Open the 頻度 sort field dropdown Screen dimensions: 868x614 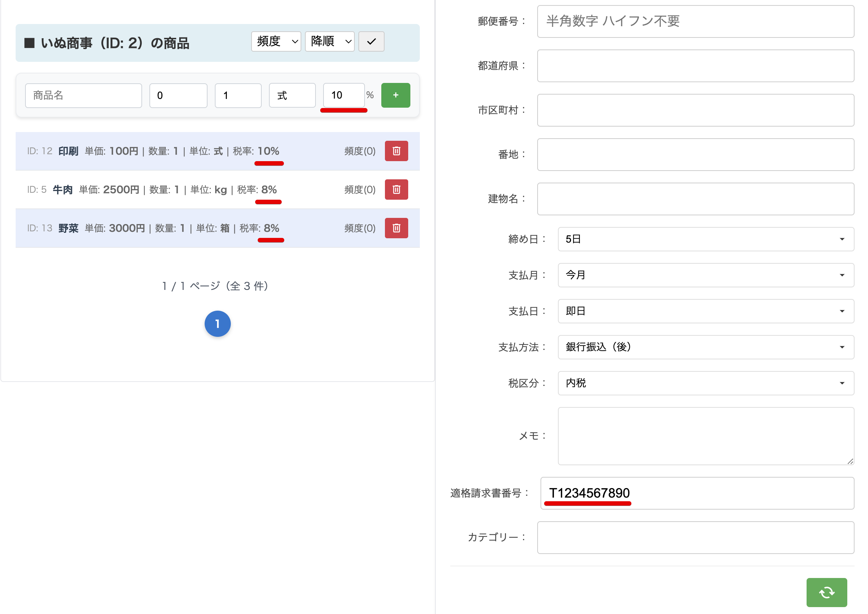click(x=276, y=41)
